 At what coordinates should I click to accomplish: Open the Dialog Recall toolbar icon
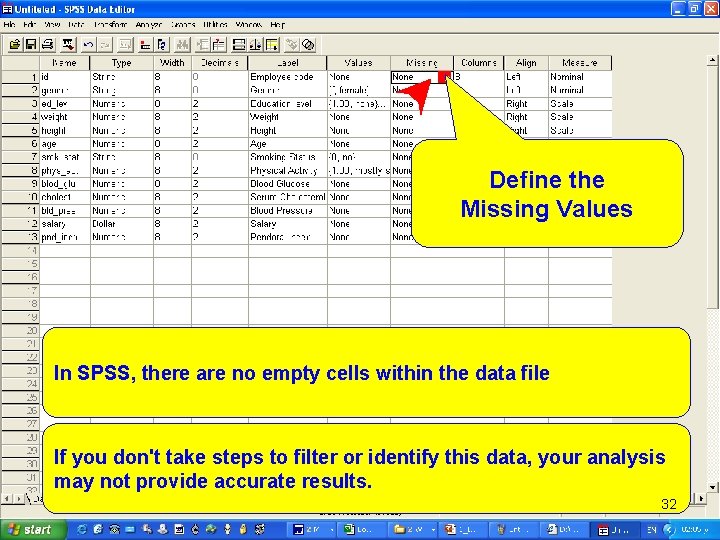tap(68, 45)
